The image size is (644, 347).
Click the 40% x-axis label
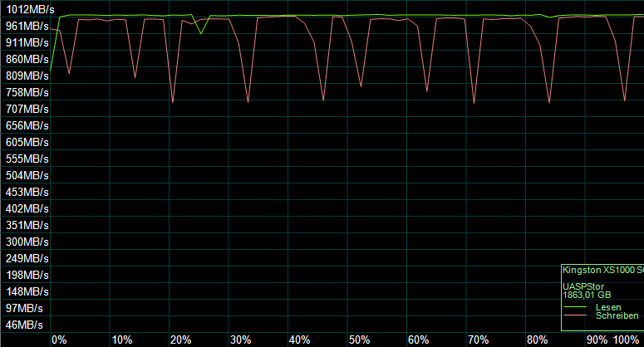300,340
